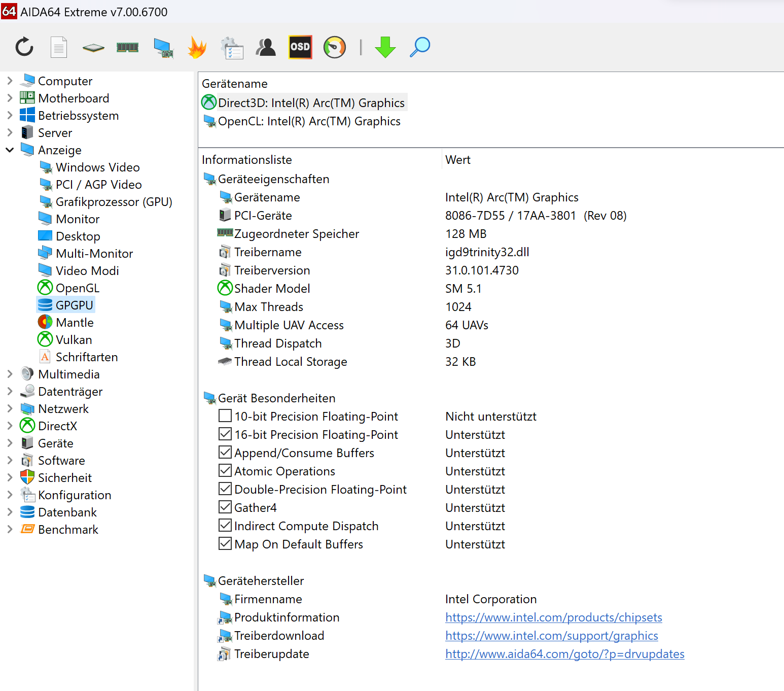Toggle the Gather4 checkbox

[225, 507]
